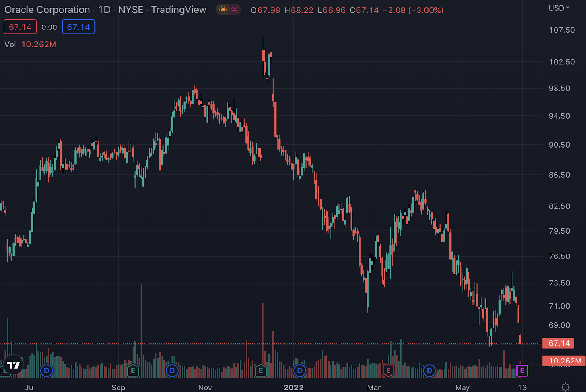Image resolution: width=586 pixels, height=392 pixels.
Task: Click the May label on the time axis
Action: (463, 387)
